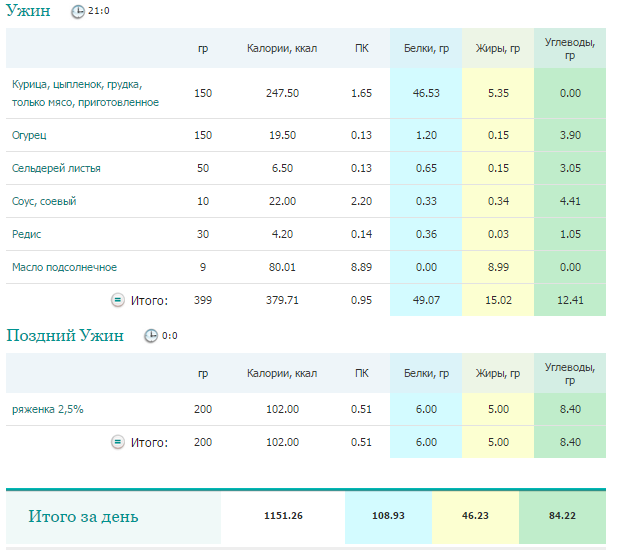The height and width of the screenshot is (550, 617).
Task: Open the ряженка 2,5% item
Action: (48, 409)
